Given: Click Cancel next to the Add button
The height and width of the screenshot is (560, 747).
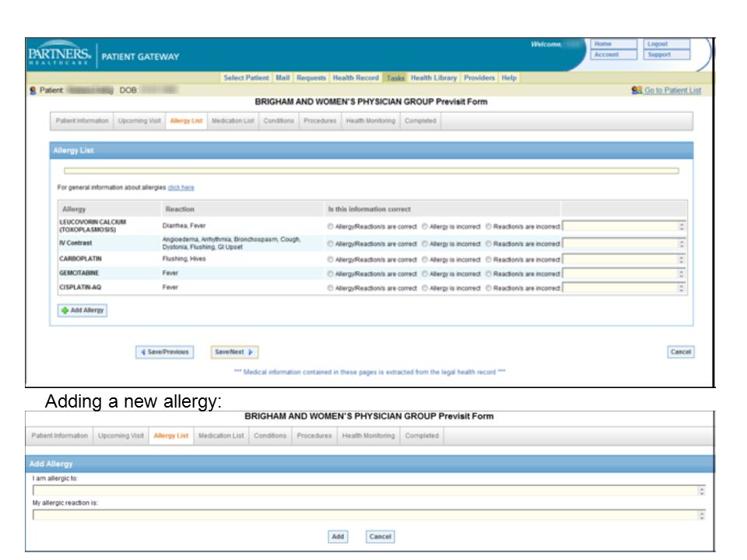Looking at the screenshot, I should (381, 537).
